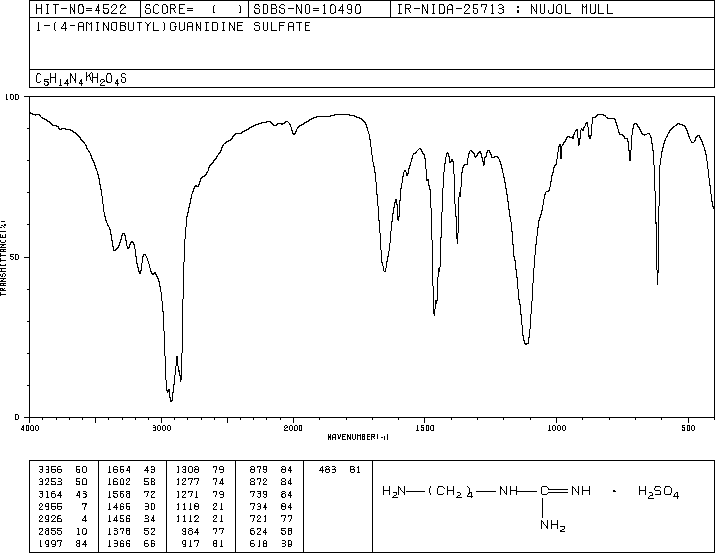Select peak table value "734"
Viewport: 715px width, 553px height.
pyautogui.click(x=259, y=506)
